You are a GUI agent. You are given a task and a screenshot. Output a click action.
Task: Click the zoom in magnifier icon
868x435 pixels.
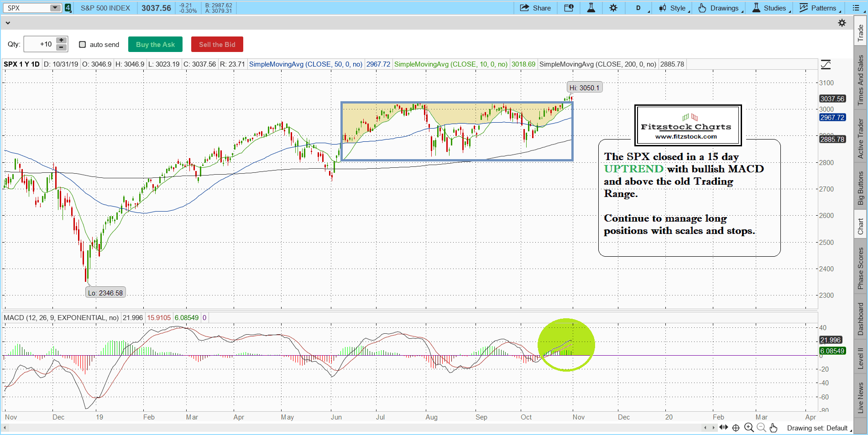[x=749, y=427]
